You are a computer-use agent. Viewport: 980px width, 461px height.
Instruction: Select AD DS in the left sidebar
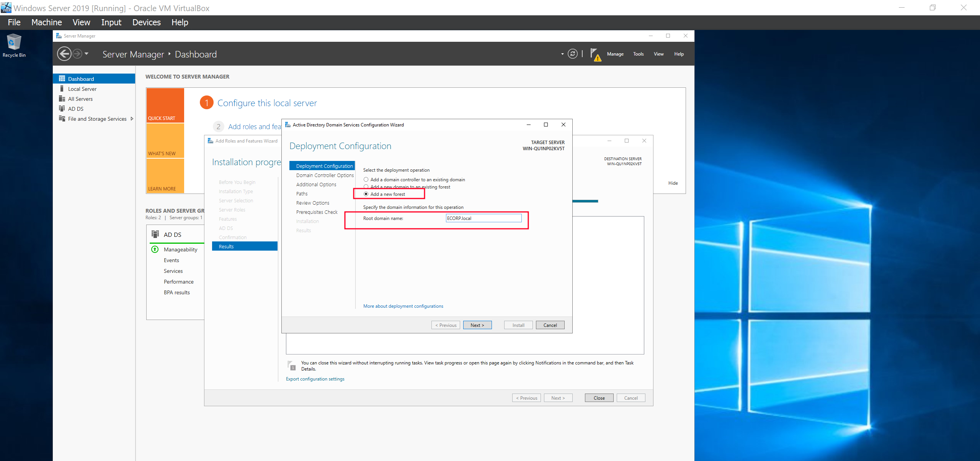click(x=94, y=108)
